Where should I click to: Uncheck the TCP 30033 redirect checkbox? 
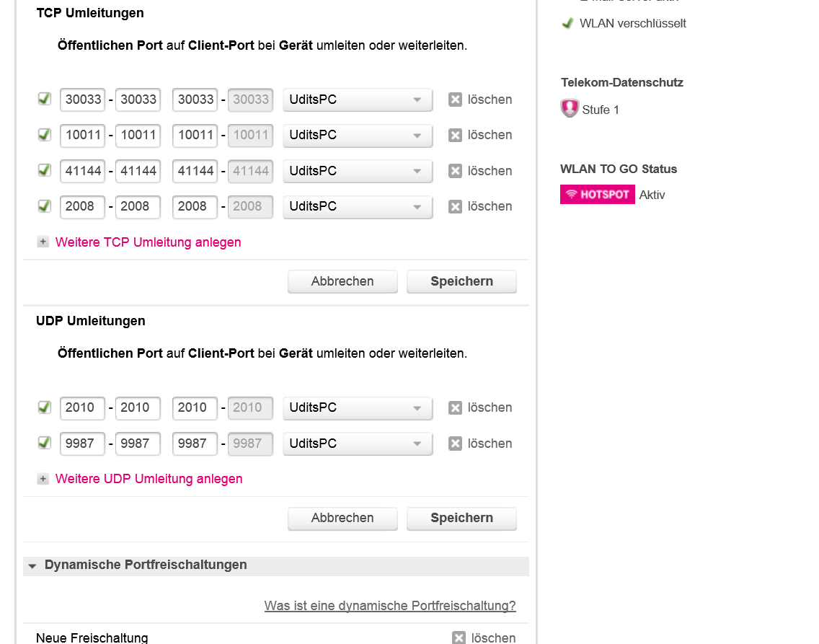click(45, 99)
